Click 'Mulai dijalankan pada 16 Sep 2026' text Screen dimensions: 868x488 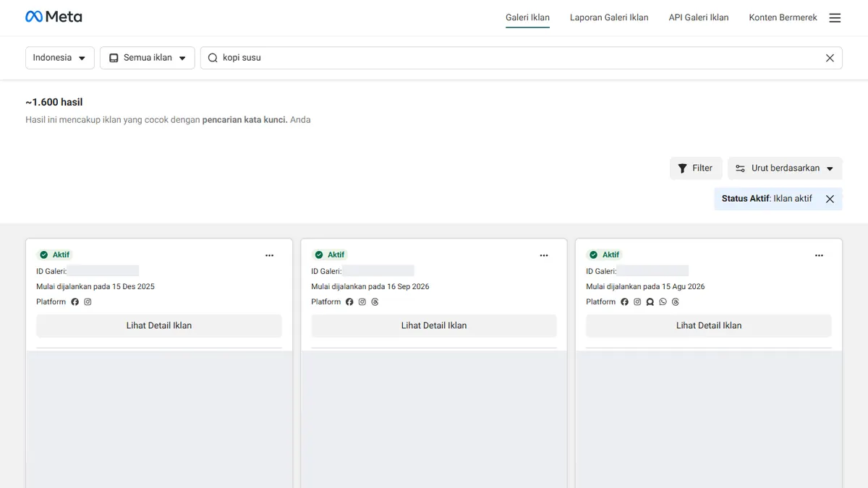click(370, 286)
